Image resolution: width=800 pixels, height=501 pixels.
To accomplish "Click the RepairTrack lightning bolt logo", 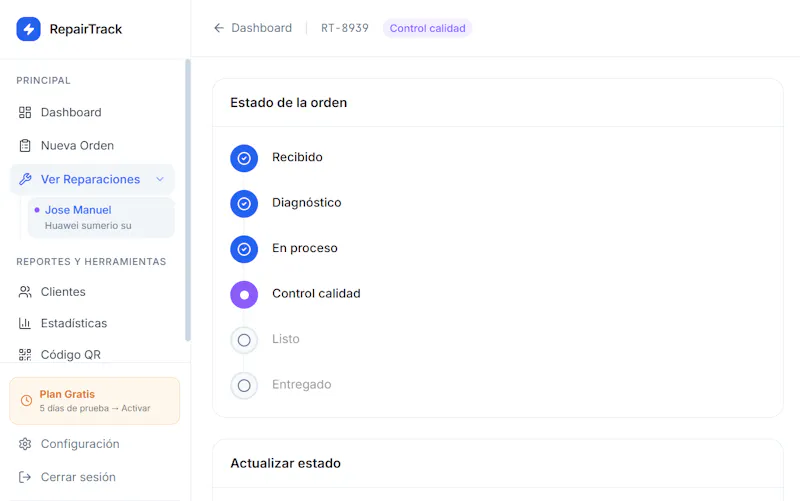I will point(29,29).
